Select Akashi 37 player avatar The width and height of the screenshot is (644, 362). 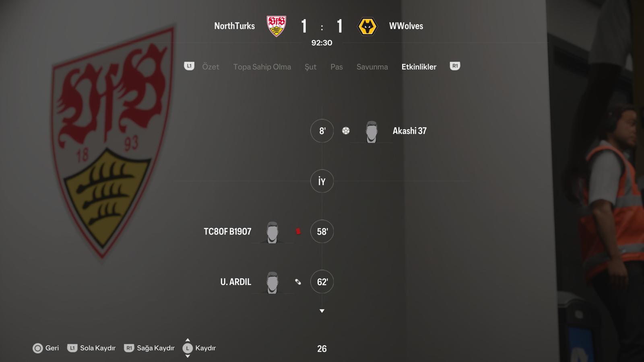tap(372, 132)
